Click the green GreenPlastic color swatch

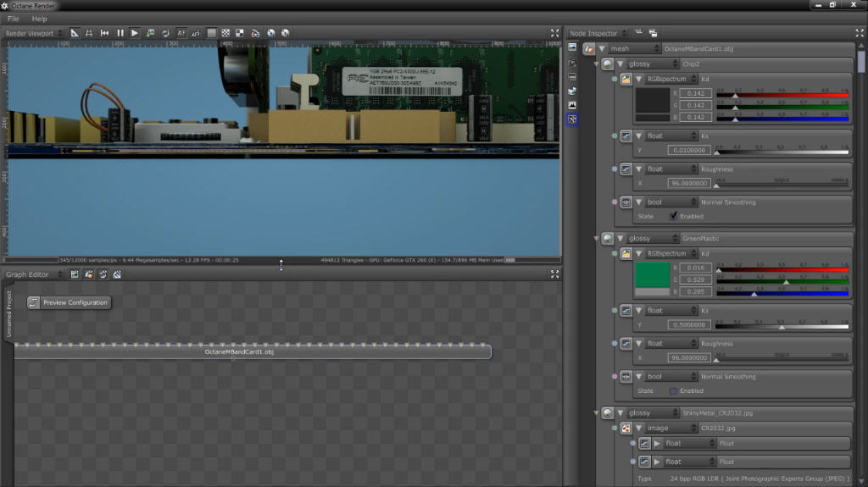pos(652,274)
